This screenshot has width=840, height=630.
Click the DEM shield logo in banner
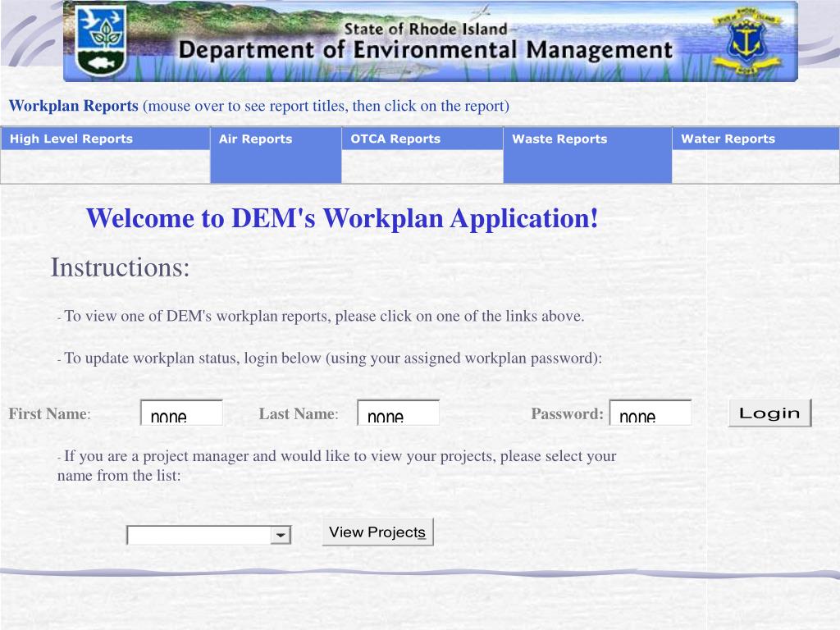coord(101,41)
